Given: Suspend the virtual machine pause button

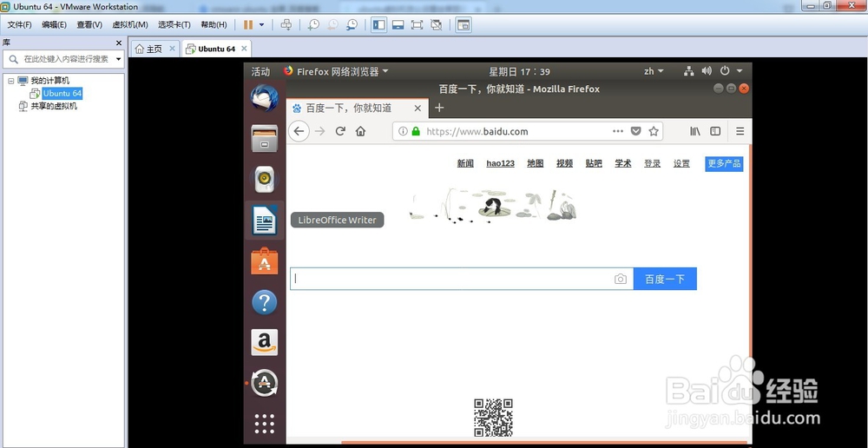Looking at the screenshot, I should pyautogui.click(x=248, y=25).
